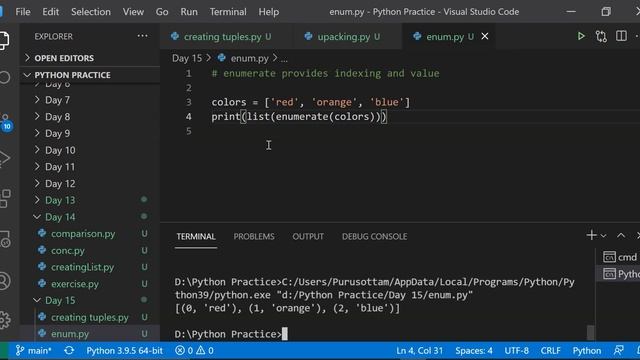
Task: Expand Day 10 folder
Action: tap(60, 150)
